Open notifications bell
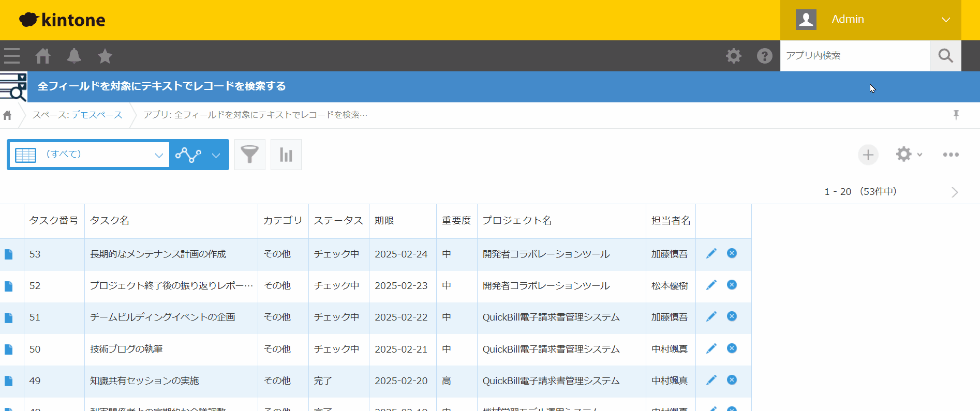 (74, 56)
